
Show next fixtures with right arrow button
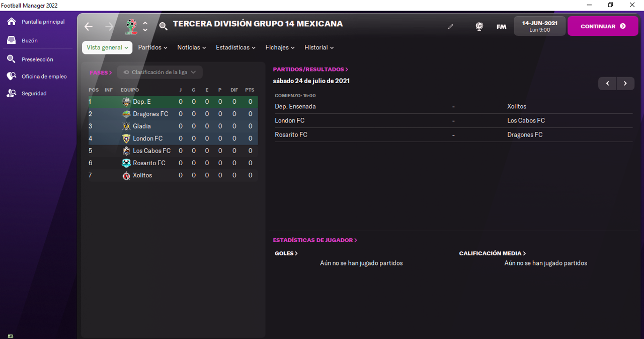tap(625, 84)
